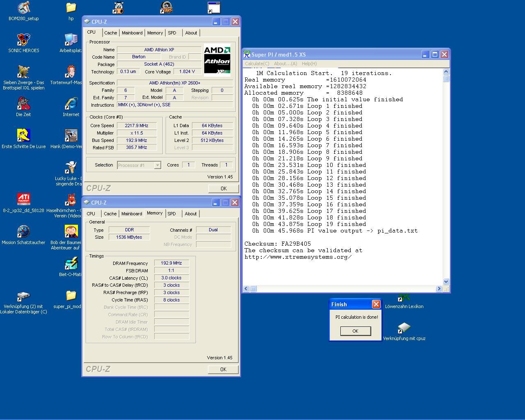Click the memory Size value 1536 MBytes
This screenshot has height=420, width=525.
(129, 237)
